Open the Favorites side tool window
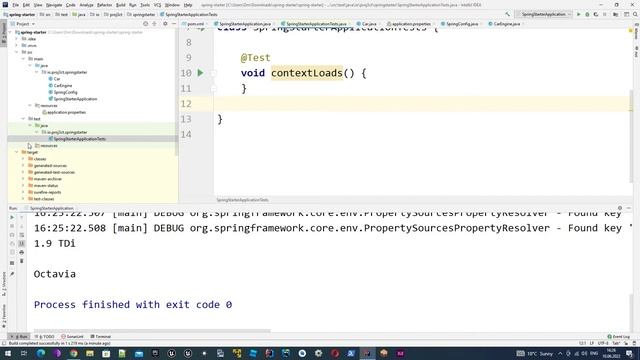 [4, 316]
